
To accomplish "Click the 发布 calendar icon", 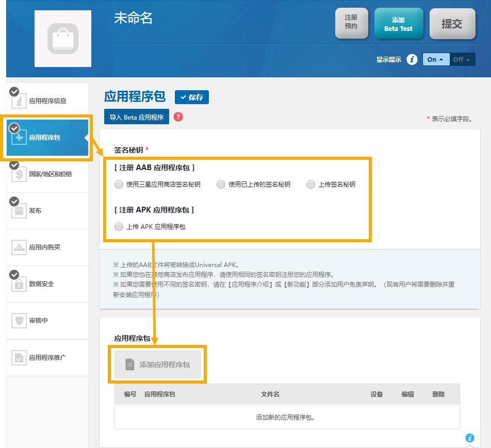I will pyautogui.click(x=19, y=211).
